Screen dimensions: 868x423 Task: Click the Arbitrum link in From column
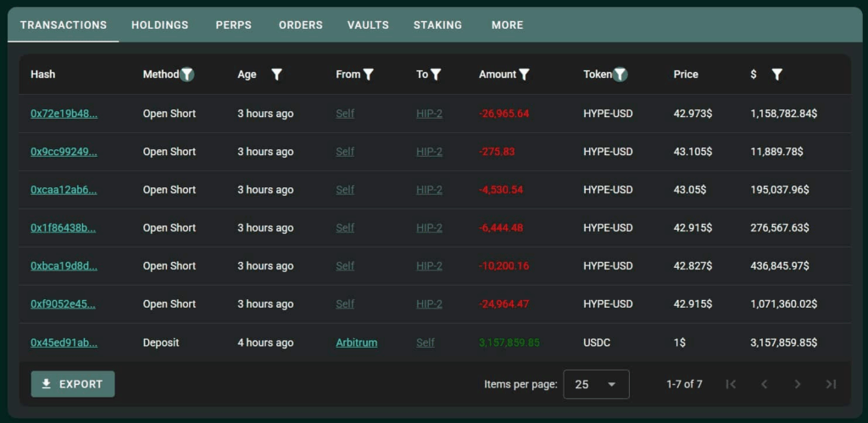click(x=356, y=342)
